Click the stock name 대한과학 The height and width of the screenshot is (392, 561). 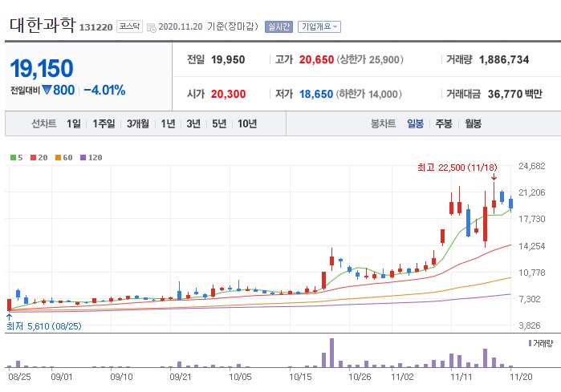click(43, 25)
